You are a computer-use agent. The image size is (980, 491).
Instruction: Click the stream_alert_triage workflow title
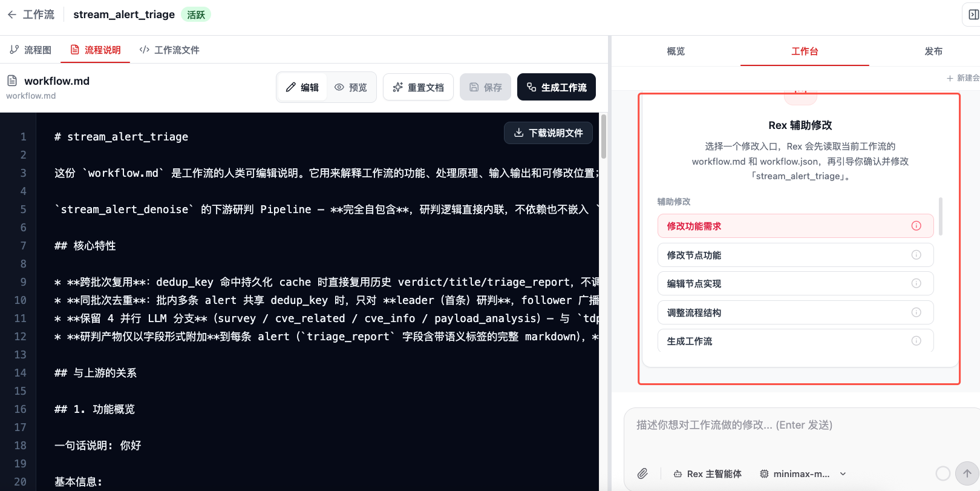click(124, 15)
